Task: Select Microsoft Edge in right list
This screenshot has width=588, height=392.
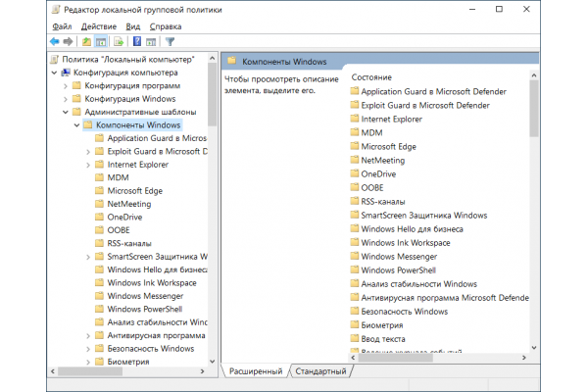Action: point(388,146)
